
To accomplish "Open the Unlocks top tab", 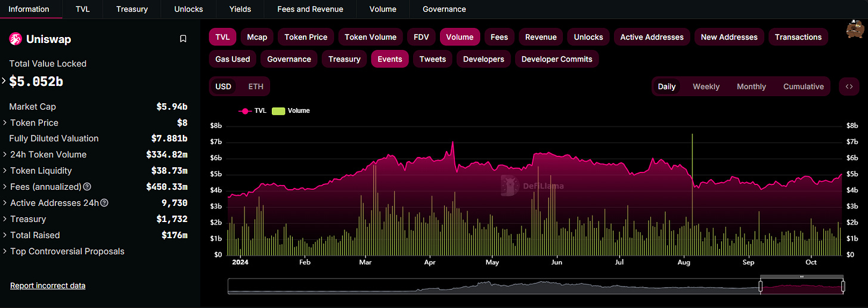I will (188, 9).
